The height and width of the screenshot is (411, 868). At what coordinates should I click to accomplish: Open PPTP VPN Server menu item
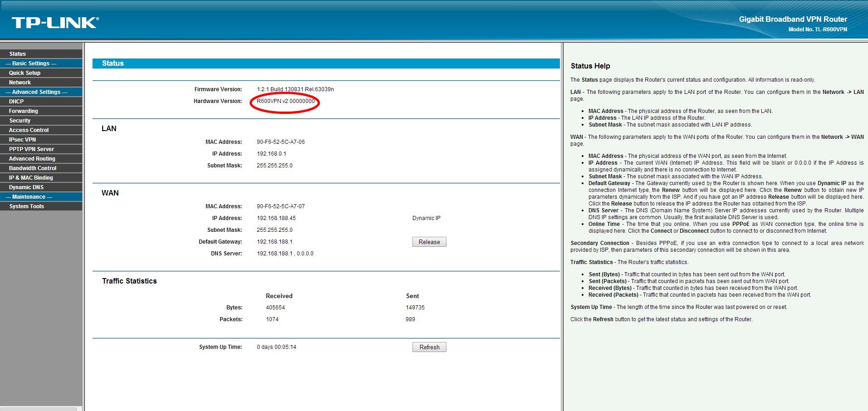[41, 149]
